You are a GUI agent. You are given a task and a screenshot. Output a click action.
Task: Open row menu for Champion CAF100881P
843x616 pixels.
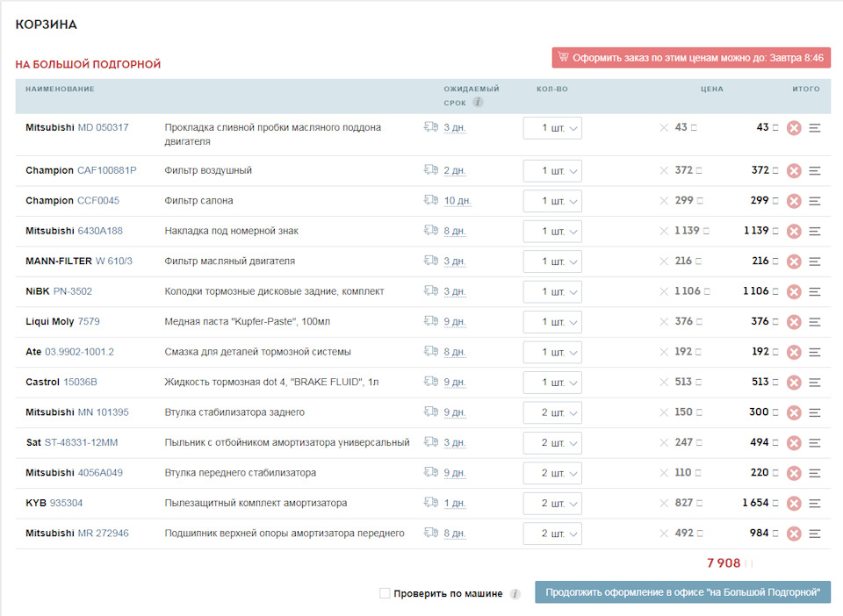tap(815, 171)
